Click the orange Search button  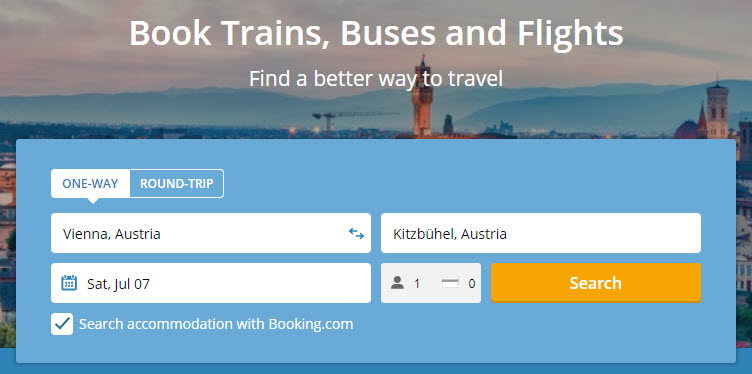click(x=596, y=283)
